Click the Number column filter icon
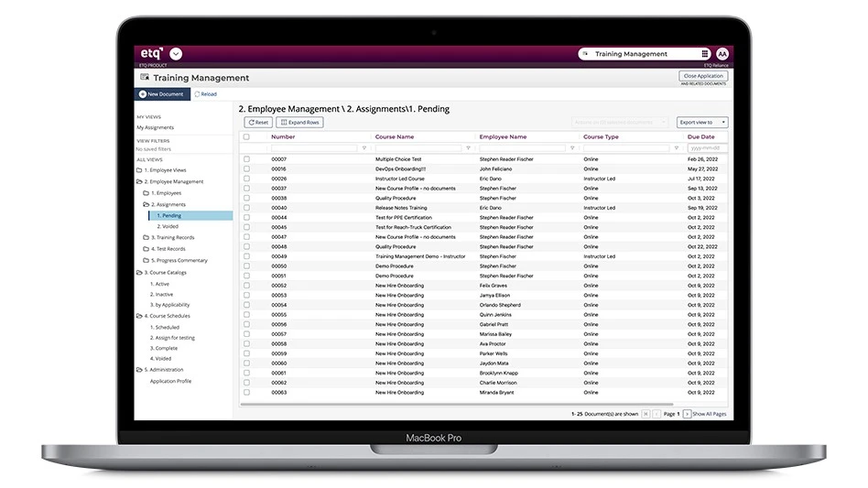Image resolution: width=868 pixels, height=488 pixels. (363, 147)
